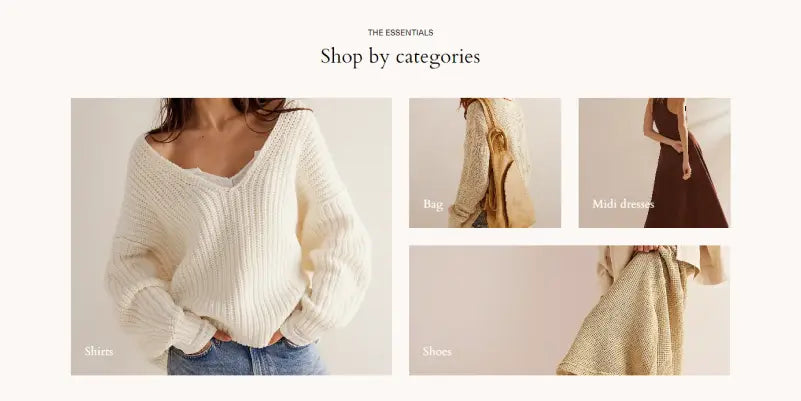Open the Shoes category banner

pos(569,310)
